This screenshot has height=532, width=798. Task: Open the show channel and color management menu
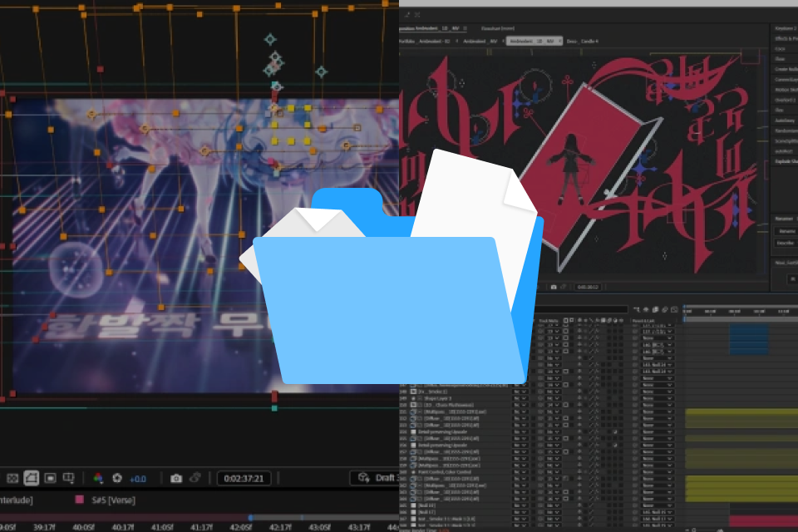[98, 478]
